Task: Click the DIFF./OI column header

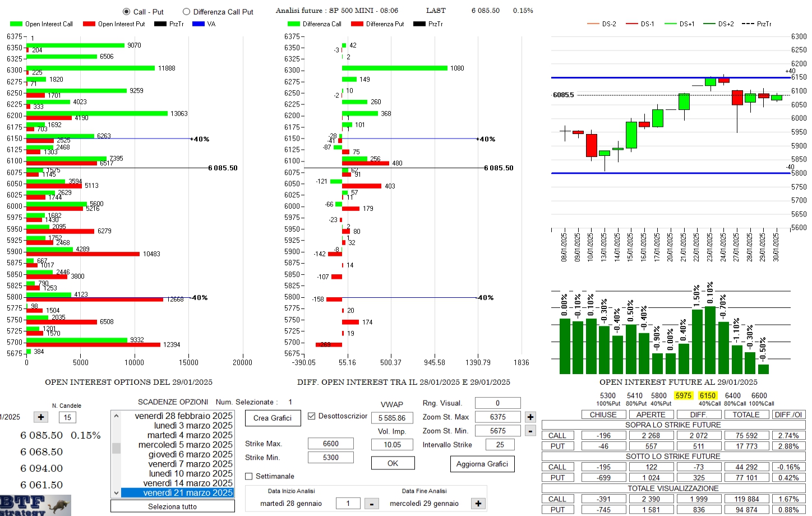Action: [788, 414]
